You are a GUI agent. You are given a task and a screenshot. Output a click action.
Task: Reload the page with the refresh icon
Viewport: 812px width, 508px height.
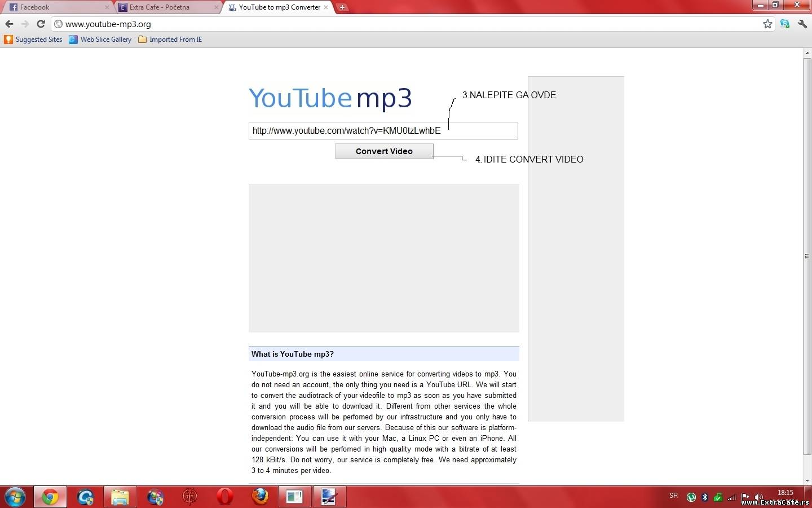[41, 24]
